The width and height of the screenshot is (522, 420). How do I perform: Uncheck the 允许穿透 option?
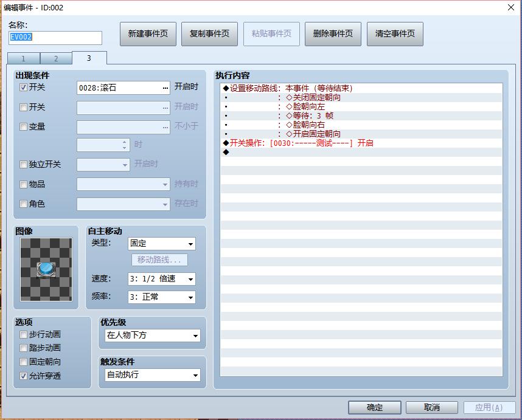point(23,376)
